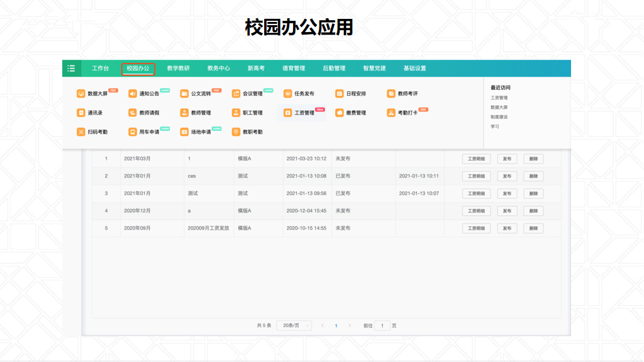The width and height of the screenshot is (644, 362).
Task: Open the 会议管理 icon
Action: [x=236, y=94]
